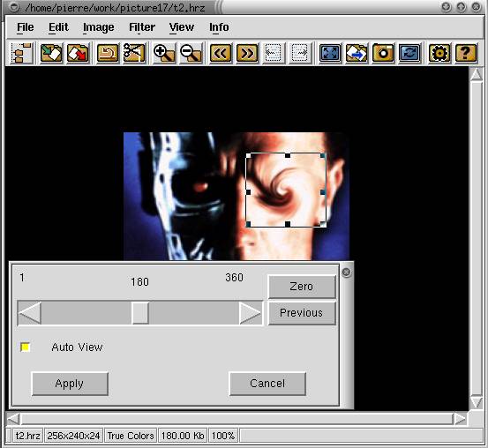Click the 180.00 Kb status bar entry
The height and width of the screenshot is (448, 488).
point(183,436)
